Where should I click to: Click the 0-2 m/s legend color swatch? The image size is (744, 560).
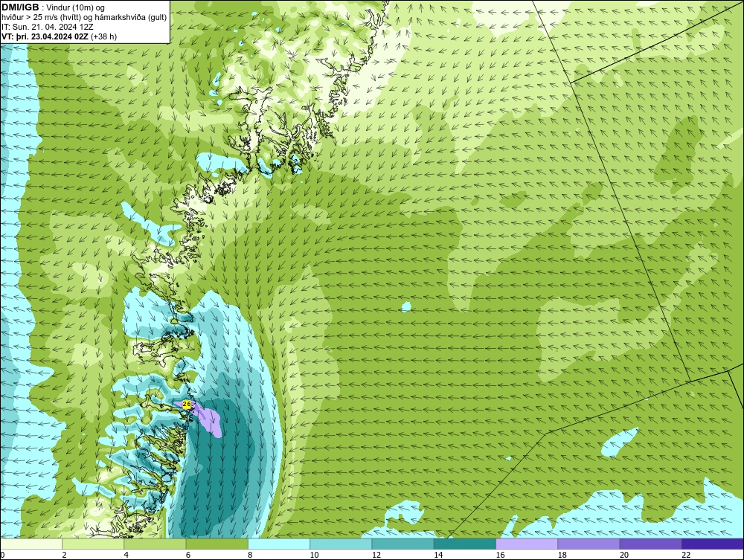[31, 544]
